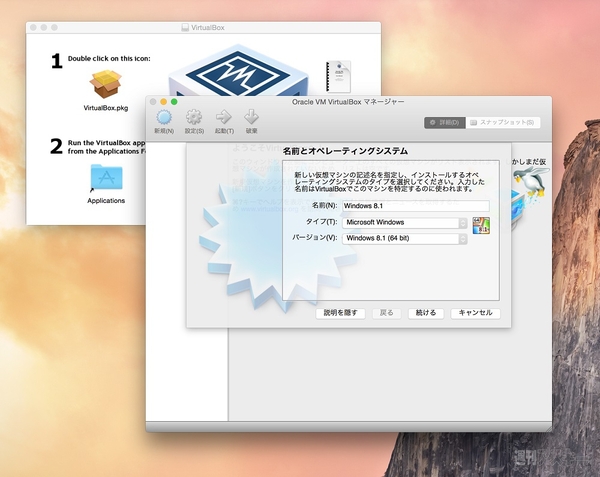The image size is (600, 477).
Task: Click the Windows 8.1 OS type icon
Action: click(x=481, y=225)
